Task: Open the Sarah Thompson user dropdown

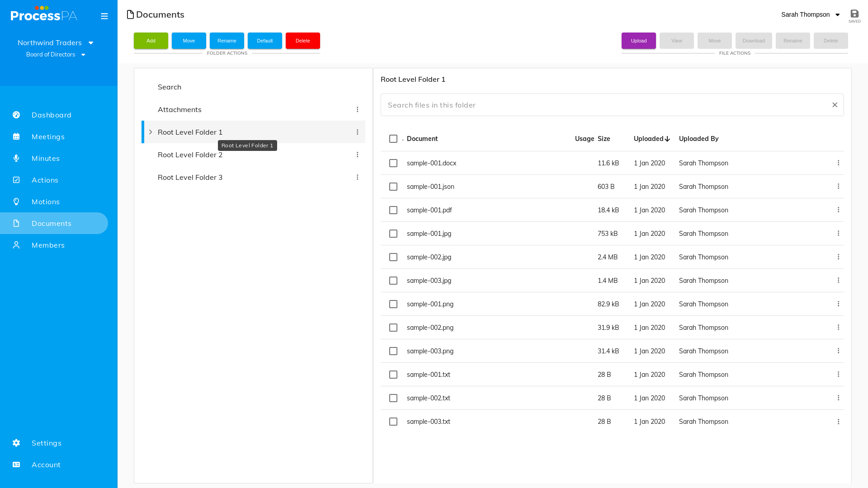Action: (x=810, y=14)
